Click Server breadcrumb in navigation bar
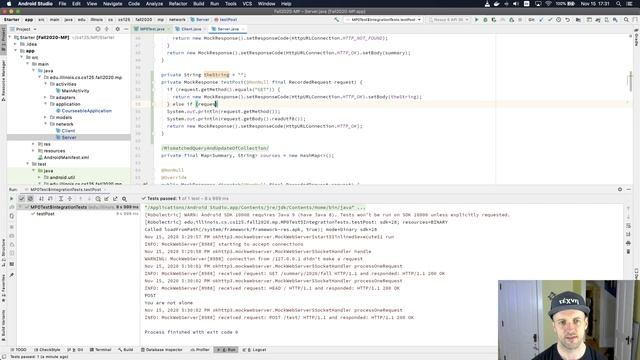640x360 pixels. click(x=200, y=20)
